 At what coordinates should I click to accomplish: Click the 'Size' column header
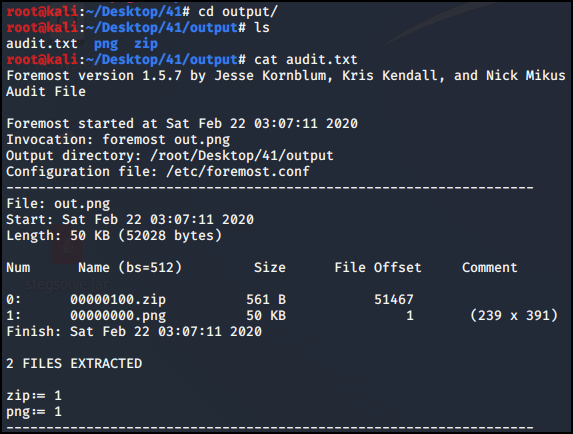(270, 268)
